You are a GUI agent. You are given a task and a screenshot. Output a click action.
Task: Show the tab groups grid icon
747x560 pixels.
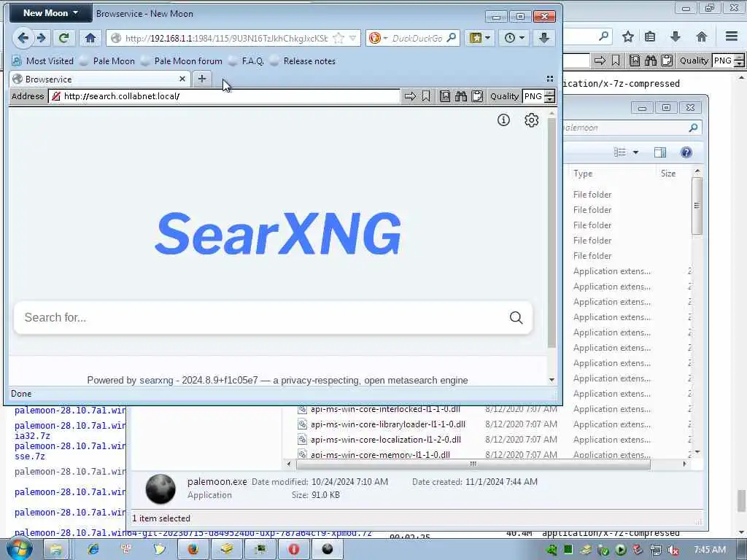[550, 79]
